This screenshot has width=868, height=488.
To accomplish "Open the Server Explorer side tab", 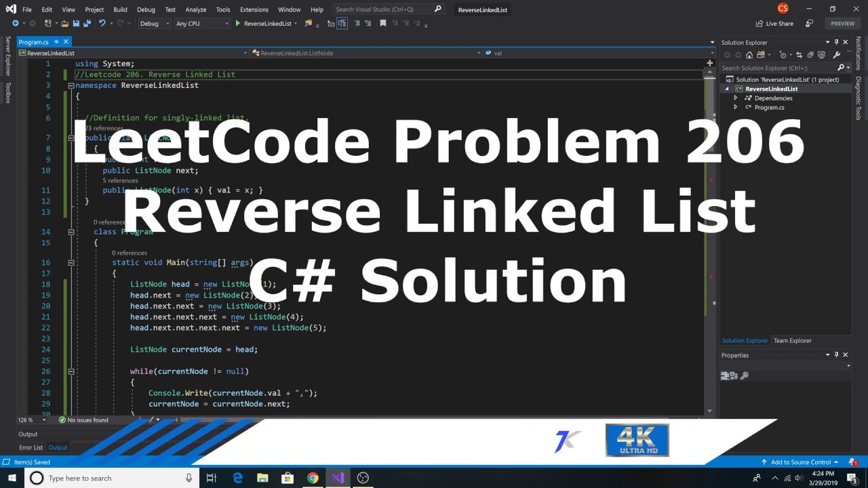I will (x=8, y=56).
